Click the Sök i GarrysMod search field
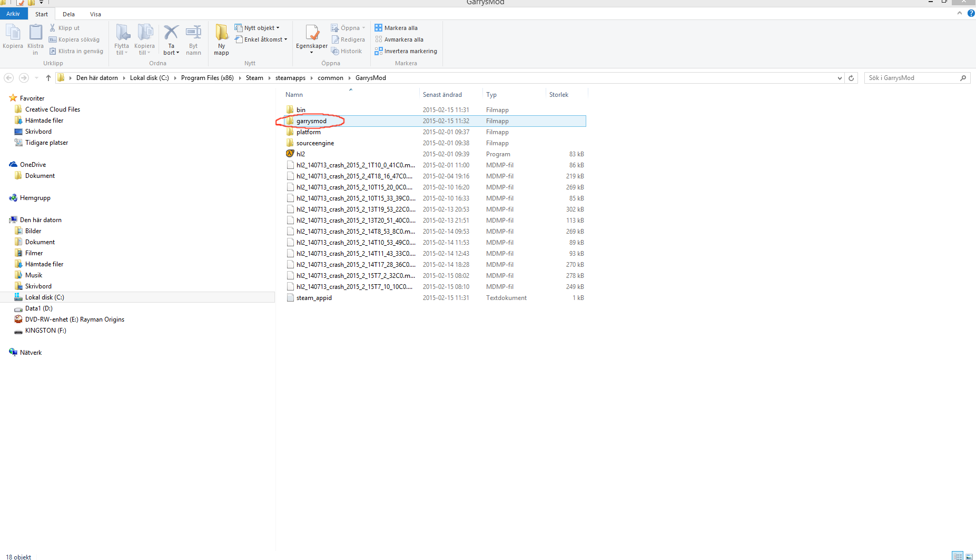976x560 pixels. (917, 78)
